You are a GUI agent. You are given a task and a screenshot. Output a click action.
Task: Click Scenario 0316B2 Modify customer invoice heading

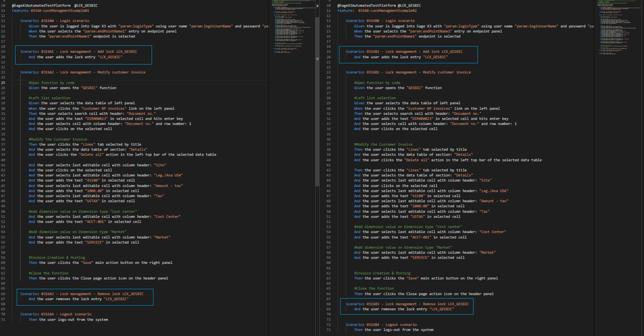pos(408,72)
